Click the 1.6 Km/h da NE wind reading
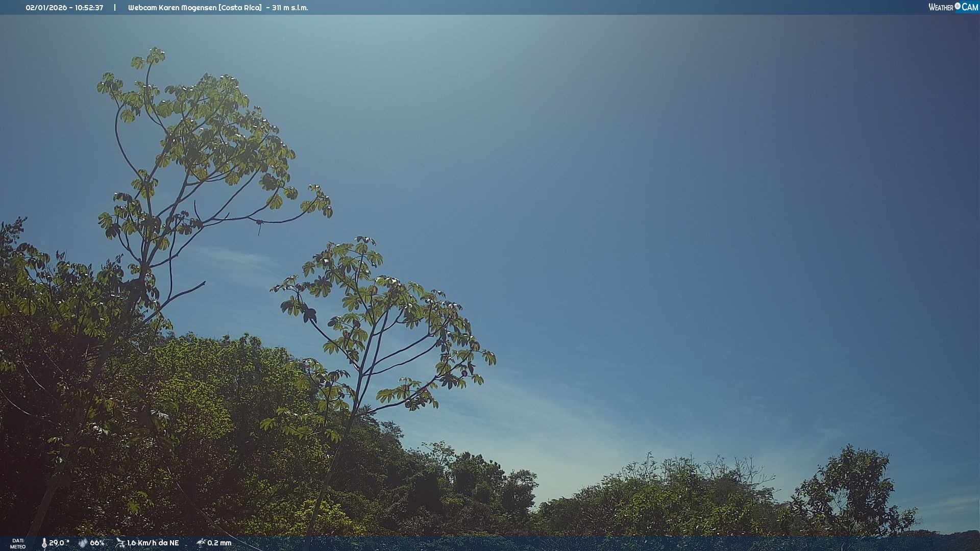 [x=153, y=543]
